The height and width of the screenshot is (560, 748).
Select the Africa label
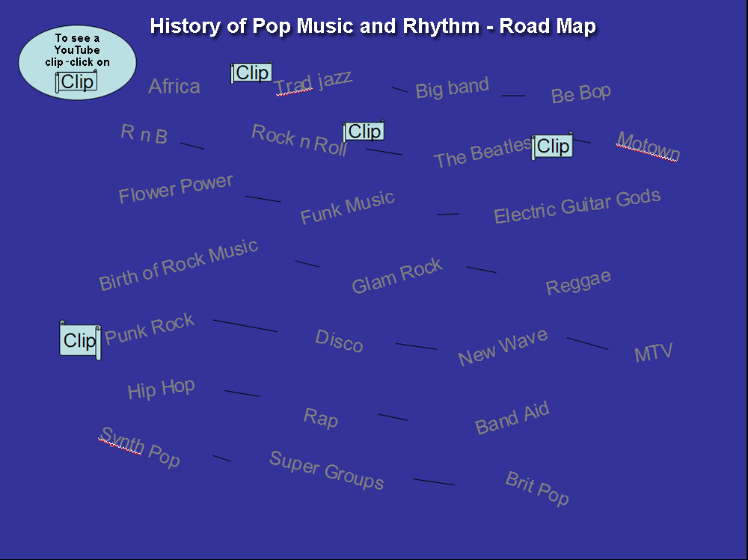pyautogui.click(x=174, y=86)
